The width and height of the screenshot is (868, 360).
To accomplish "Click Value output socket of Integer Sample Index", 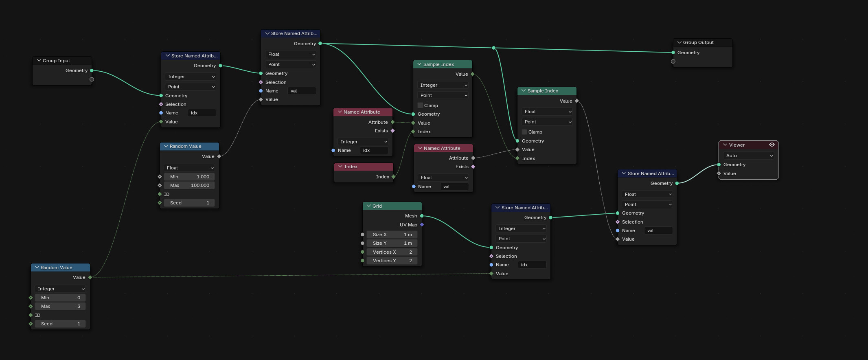I will [472, 74].
